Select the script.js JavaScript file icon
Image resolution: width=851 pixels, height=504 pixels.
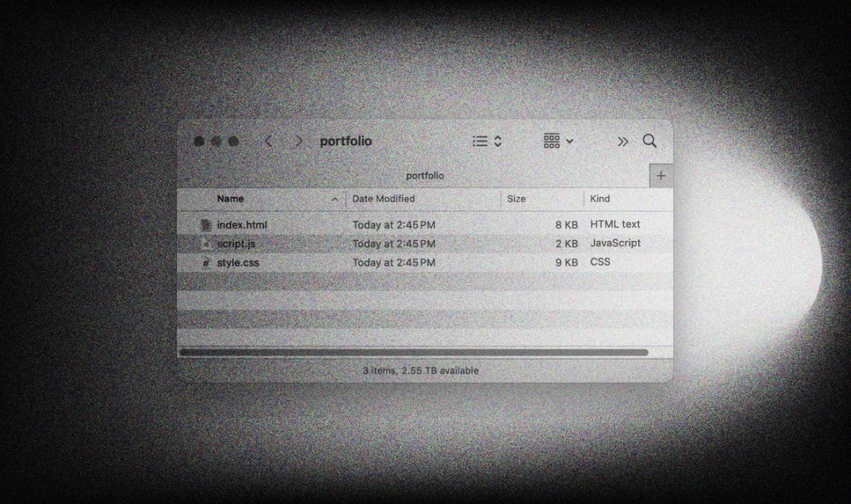[206, 243]
